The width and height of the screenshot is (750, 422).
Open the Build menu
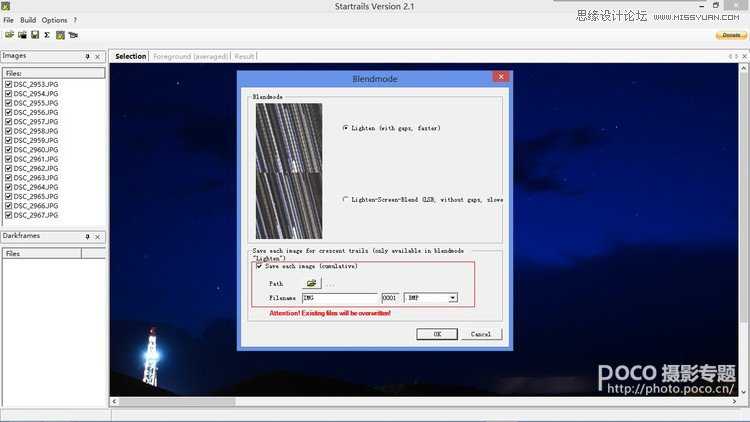[x=28, y=20]
